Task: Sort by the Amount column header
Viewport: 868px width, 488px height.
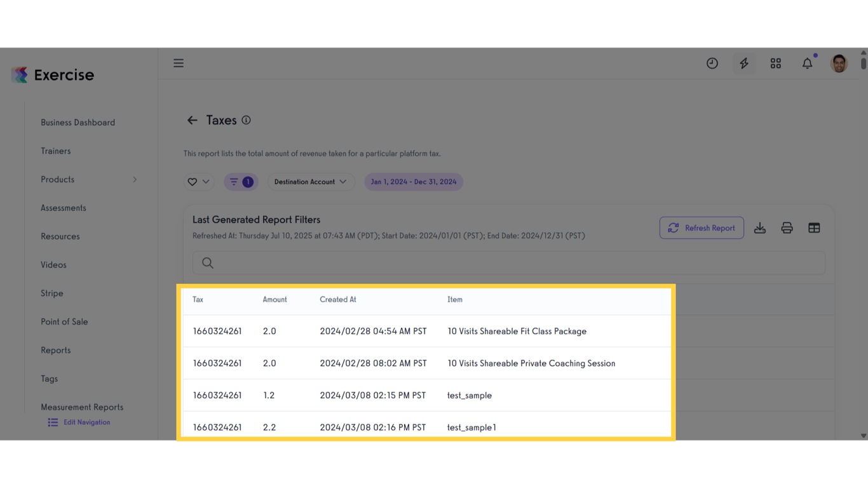Action: point(275,300)
